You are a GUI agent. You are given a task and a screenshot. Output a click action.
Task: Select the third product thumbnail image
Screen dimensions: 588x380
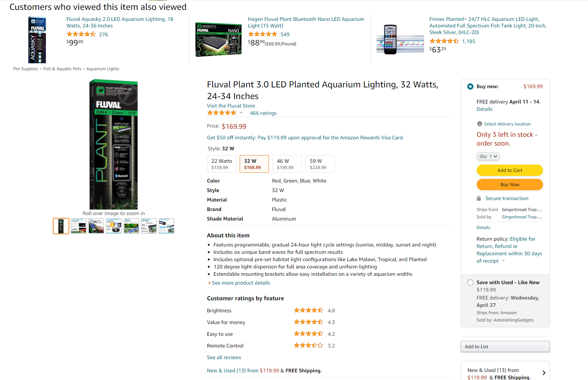(x=96, y=226)
